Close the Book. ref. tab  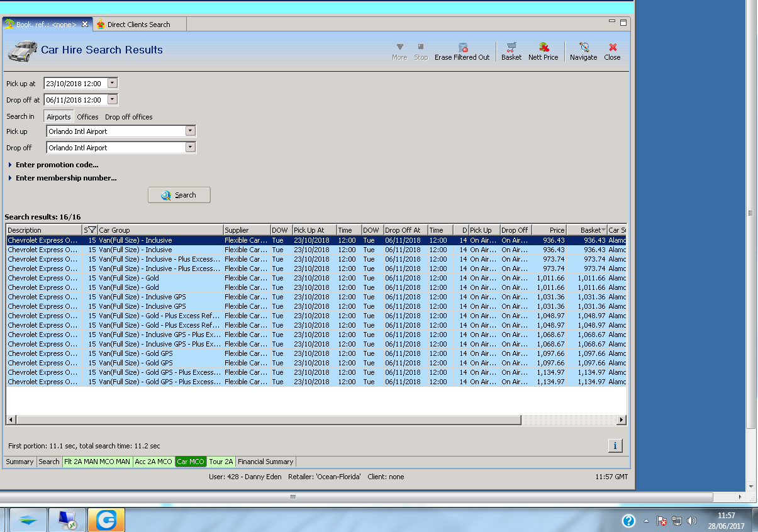[85, 24]
